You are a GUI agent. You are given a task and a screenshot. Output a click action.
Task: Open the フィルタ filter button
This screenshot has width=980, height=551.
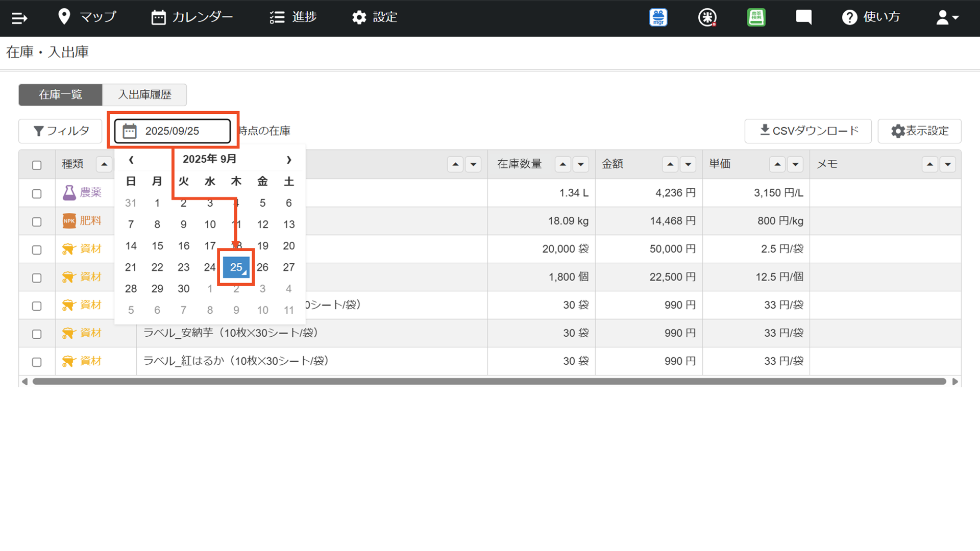coord(61,131)
